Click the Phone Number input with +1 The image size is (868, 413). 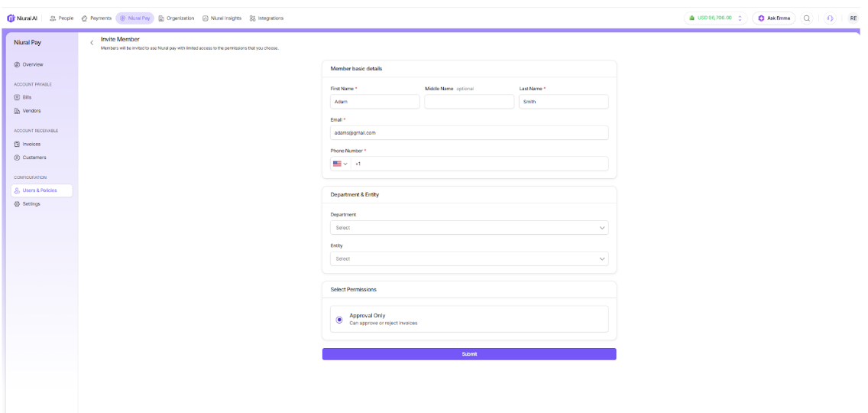pos(479,164)
